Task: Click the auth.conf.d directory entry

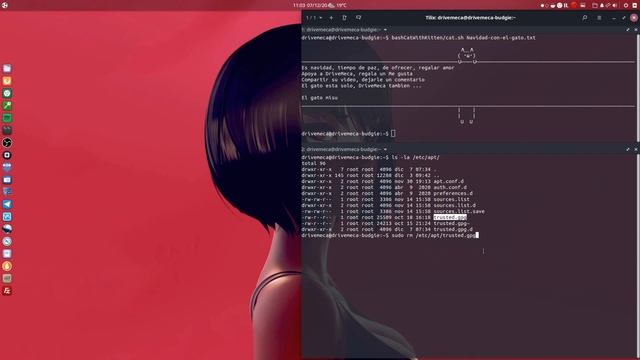Action: coord(450,187)
